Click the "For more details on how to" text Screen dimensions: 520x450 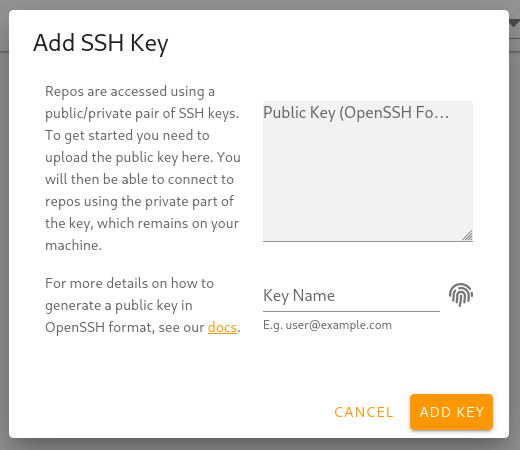click(x=129, y=283)
